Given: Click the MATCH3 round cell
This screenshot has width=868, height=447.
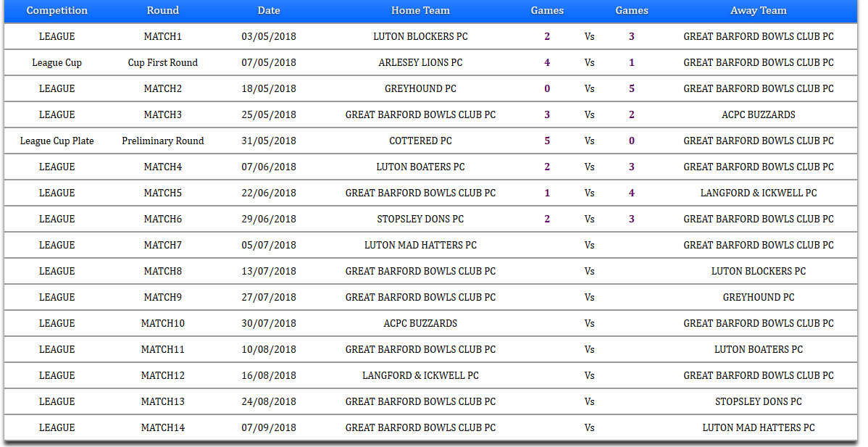Looking at the screenshot, I should coord(163,114).
